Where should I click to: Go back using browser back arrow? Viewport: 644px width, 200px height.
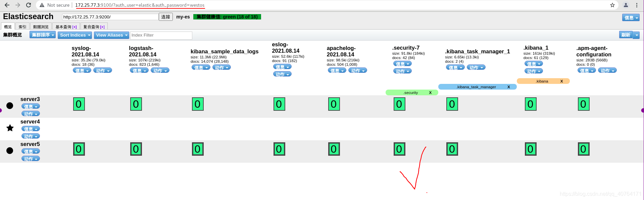(x=7, y=5)
